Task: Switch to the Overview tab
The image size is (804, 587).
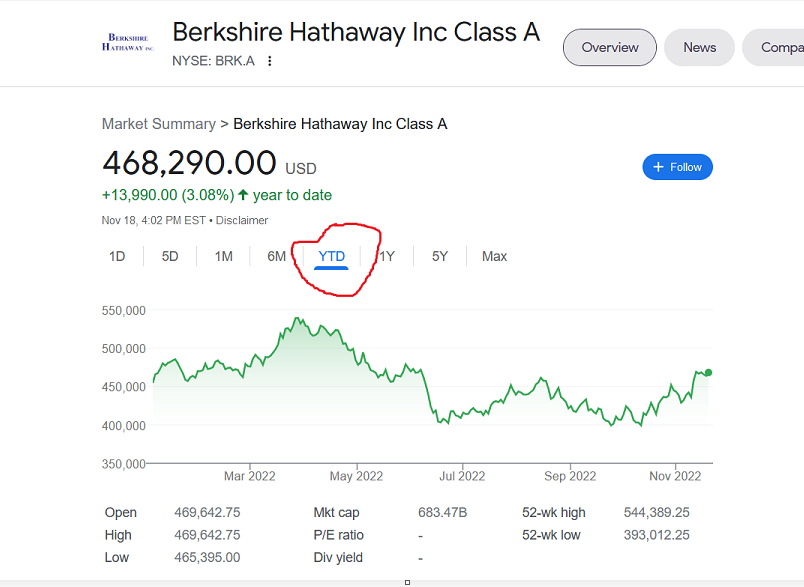Action: (610, 47)
